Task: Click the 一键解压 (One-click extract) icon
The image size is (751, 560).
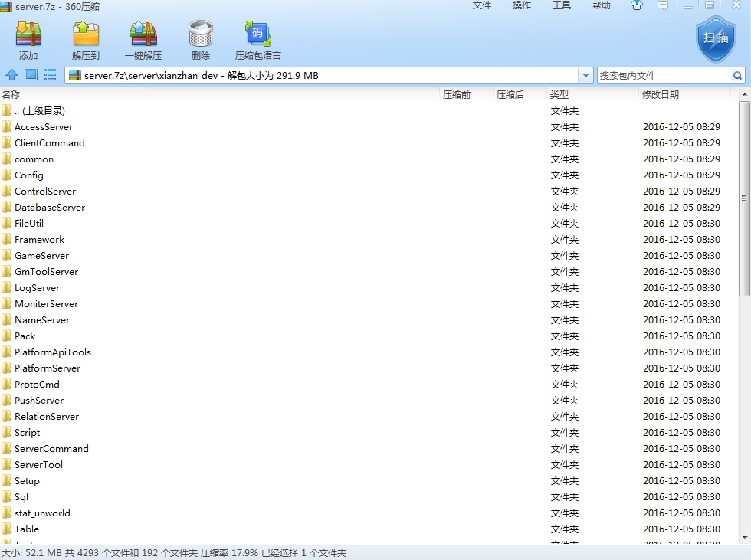Action: click(143, 40)
